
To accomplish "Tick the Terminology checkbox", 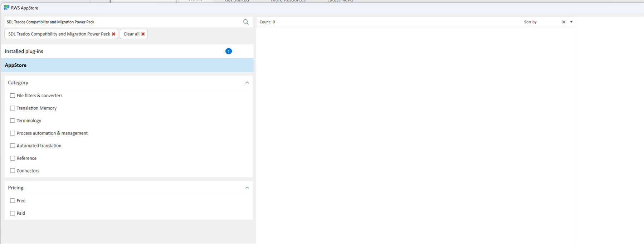I will coord(13,121).
